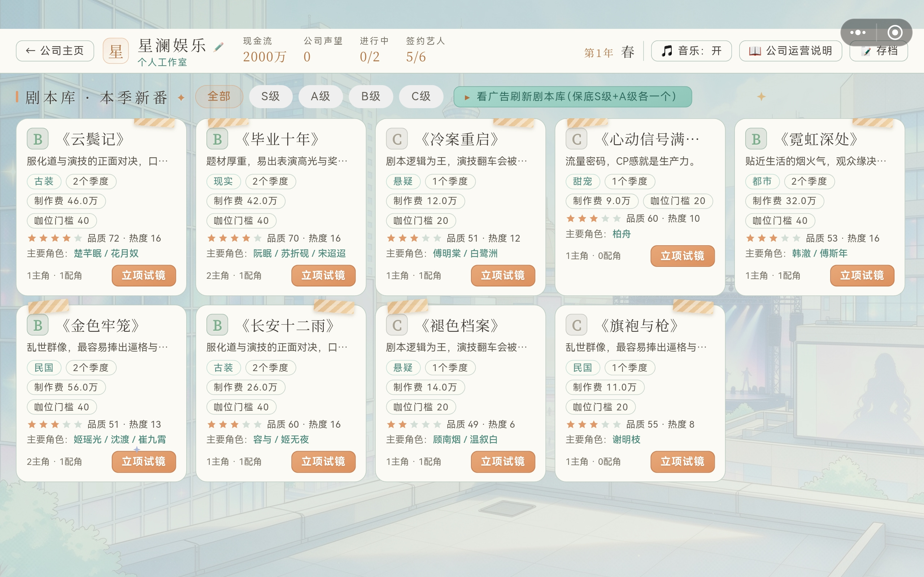Click the sparkle icon beside 本季新番
The width and height of the screenshot is (924, 577).
click(x=181, y=98)
